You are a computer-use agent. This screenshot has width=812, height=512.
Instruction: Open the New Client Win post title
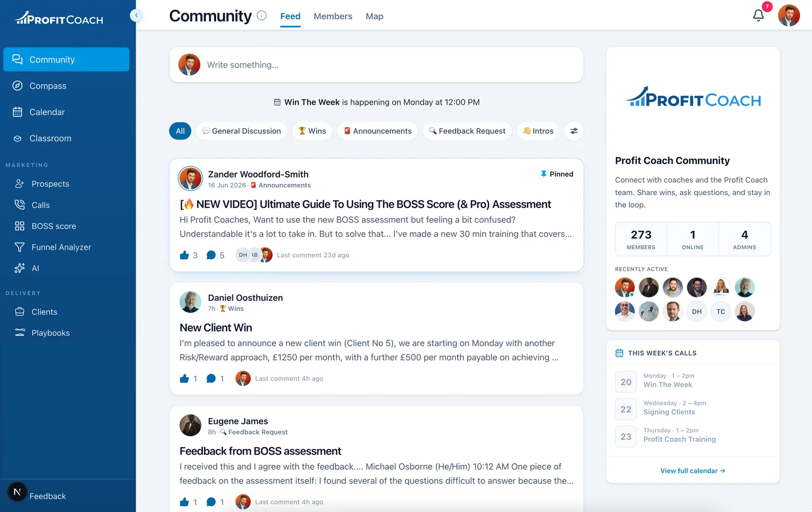click(x=216, y=328)
